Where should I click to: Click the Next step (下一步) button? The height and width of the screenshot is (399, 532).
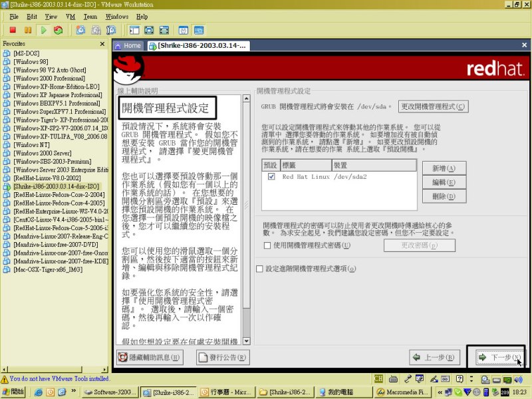point(495,358)
